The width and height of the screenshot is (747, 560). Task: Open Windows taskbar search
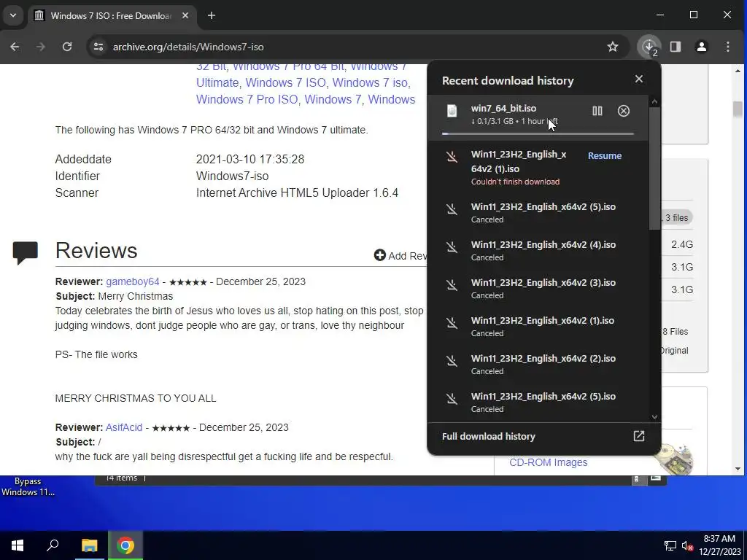click(53, 545)
